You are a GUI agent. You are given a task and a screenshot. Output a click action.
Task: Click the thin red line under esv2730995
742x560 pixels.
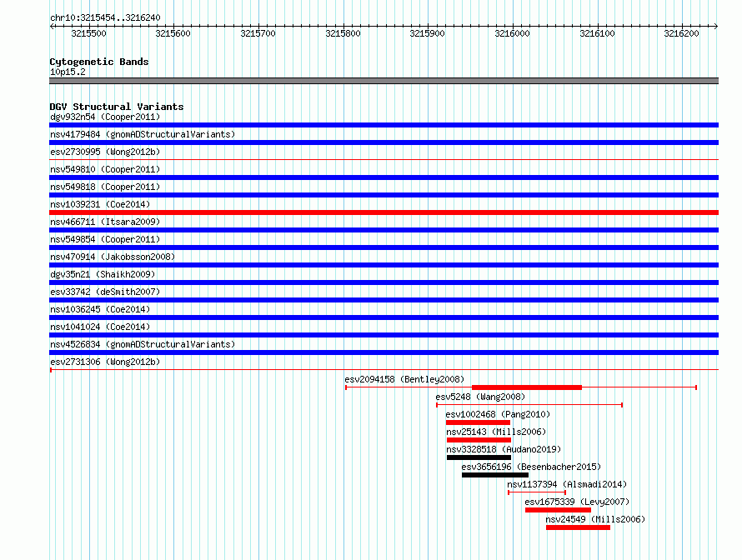(x=384, y=160)
